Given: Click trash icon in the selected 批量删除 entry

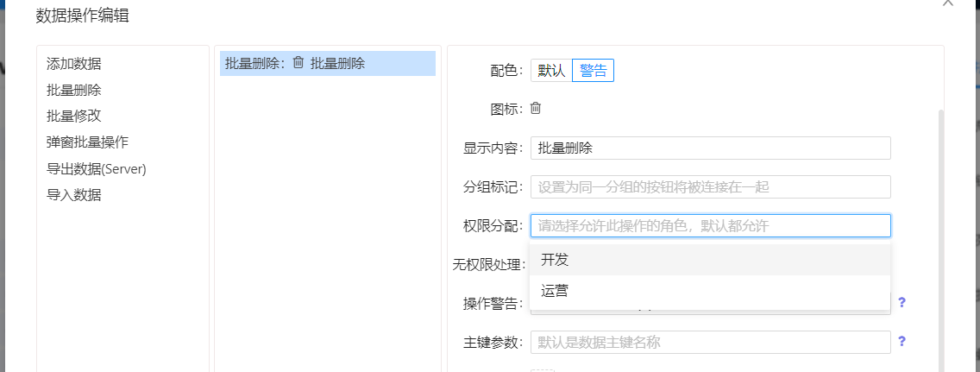Looking at the screenshot, I should 298,63.
